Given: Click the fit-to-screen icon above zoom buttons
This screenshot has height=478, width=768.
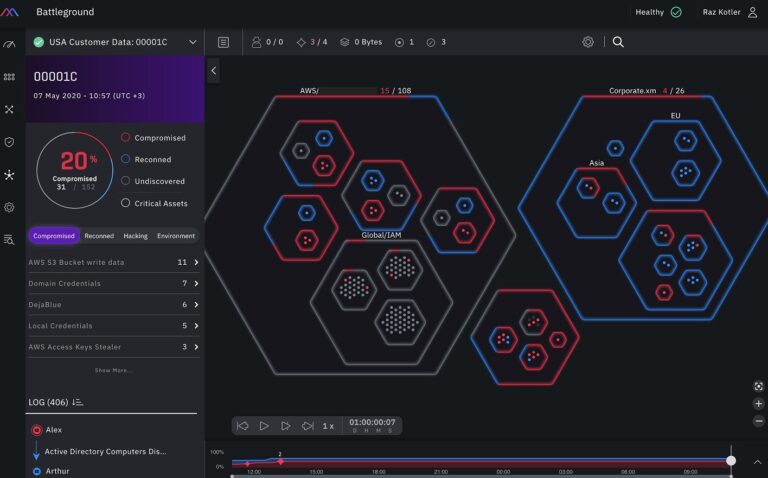Looking at the screenshot, I should click(x=758, y=386).
